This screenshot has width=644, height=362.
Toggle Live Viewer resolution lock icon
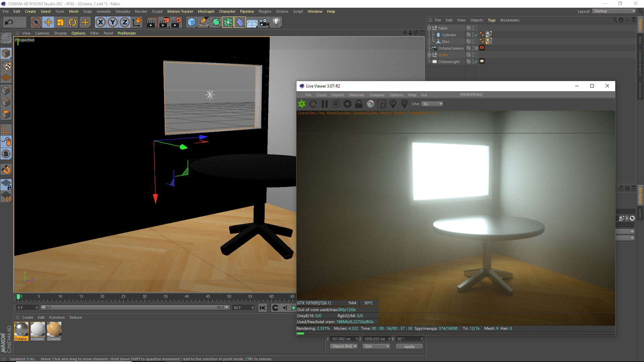click(359, 104)
